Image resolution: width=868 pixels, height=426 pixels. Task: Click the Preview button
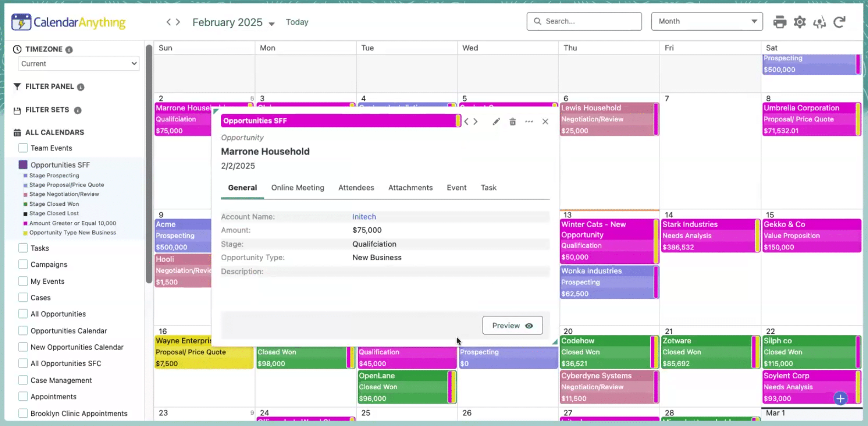click(x=512, y=326)
